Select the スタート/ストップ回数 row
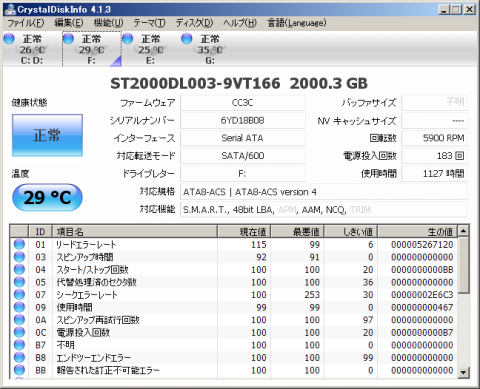The height and width of the screenshot is (389, 480). pyautogui.click(x=234, y=269)
